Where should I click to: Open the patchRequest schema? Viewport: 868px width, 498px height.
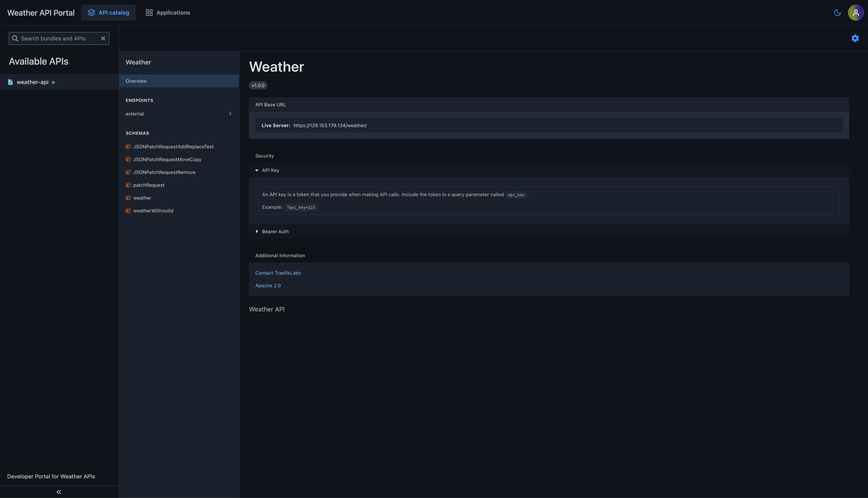[x=149, y=185]
